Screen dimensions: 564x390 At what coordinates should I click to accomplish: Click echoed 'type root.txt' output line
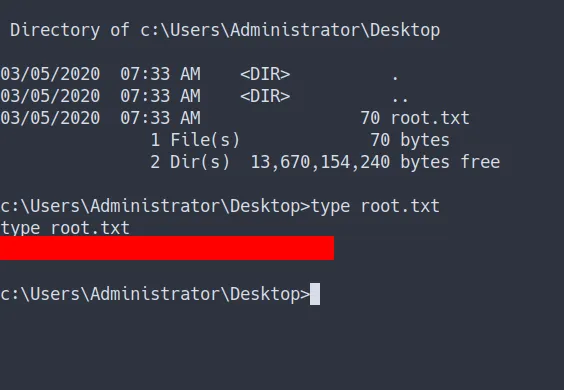click(x=65, y=228)
